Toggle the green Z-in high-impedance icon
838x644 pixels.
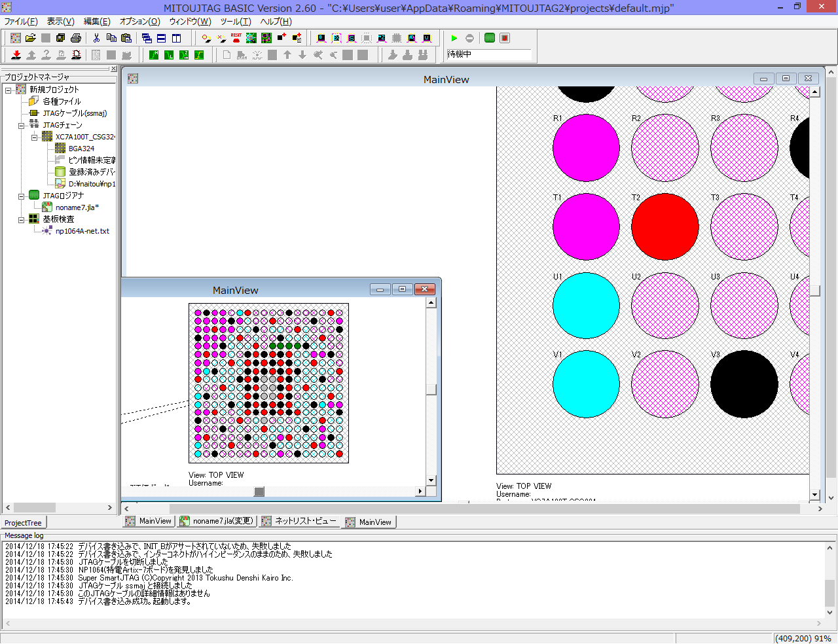tap(184, 55)
